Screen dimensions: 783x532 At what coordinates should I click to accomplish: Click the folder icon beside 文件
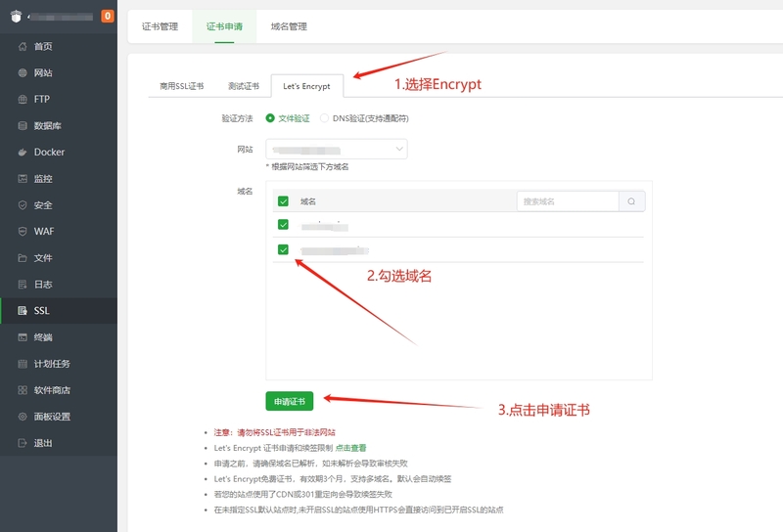click(x=23, y=258)
